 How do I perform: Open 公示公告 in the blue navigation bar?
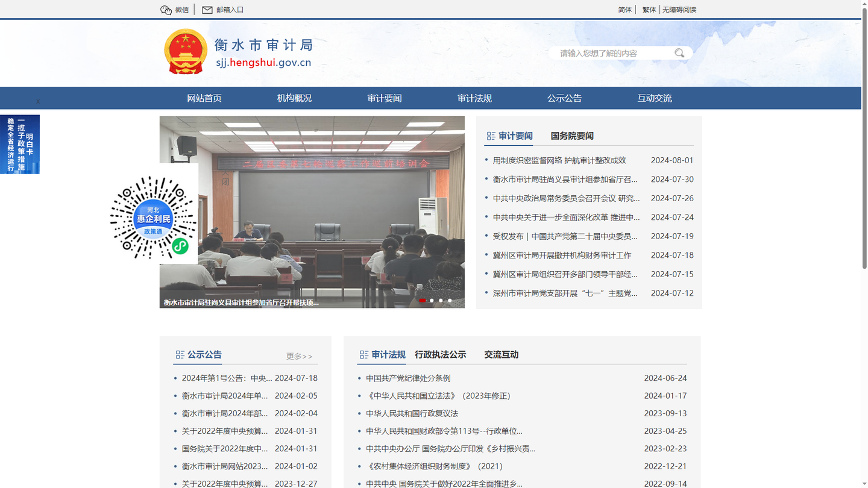(x=564, y=98)
